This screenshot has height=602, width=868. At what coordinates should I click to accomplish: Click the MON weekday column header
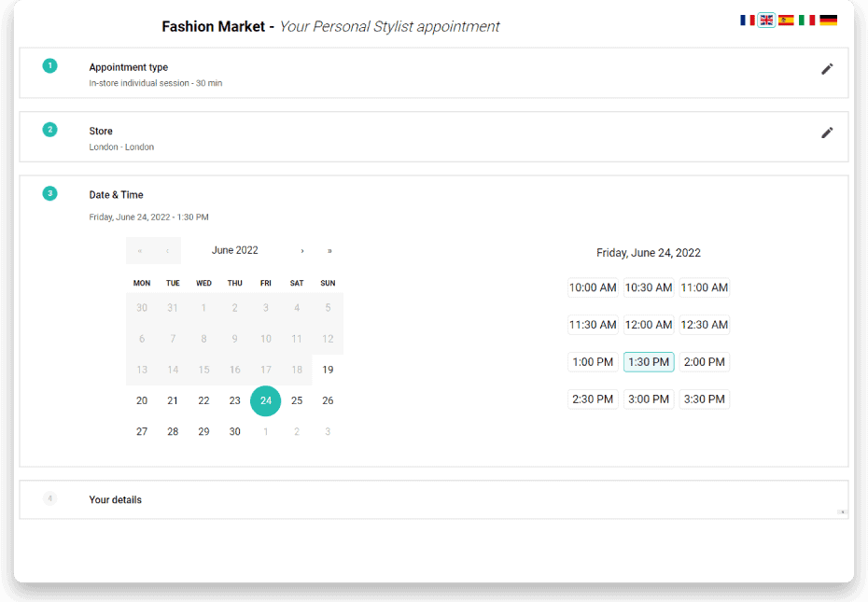(x=142, y=283)
